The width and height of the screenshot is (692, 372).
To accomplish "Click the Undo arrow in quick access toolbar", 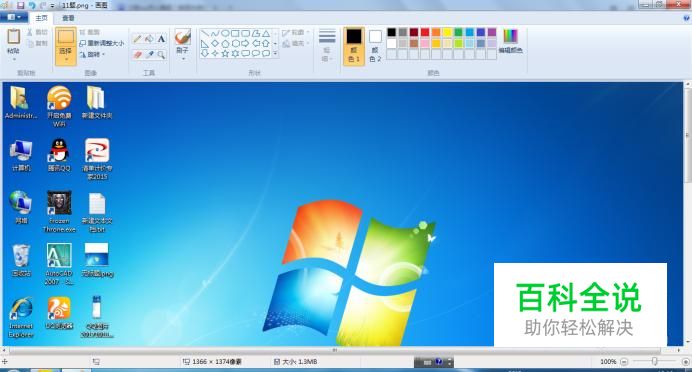I will [x=32, y=5].
